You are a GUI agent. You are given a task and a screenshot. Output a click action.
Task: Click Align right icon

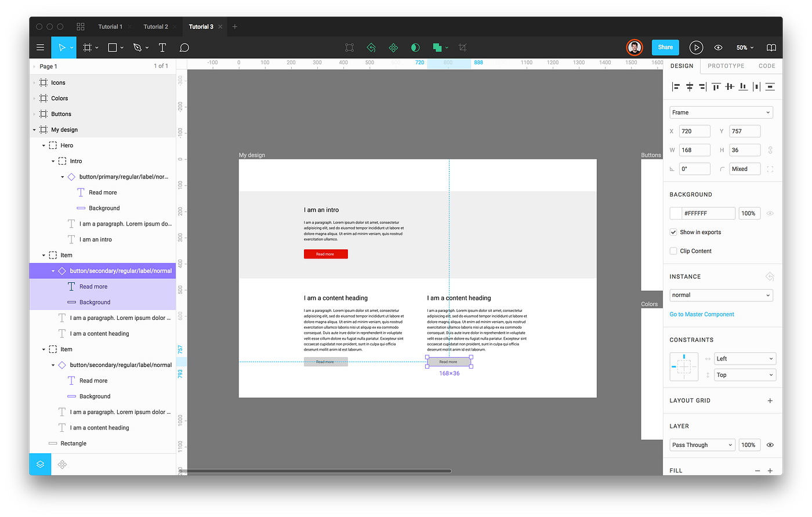point(702,86)
